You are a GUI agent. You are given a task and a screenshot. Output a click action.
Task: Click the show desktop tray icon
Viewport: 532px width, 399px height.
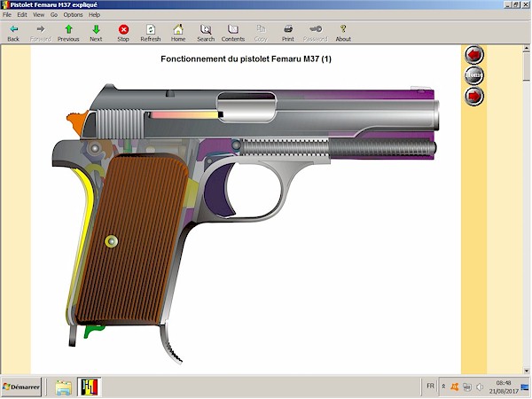(525, 387)
